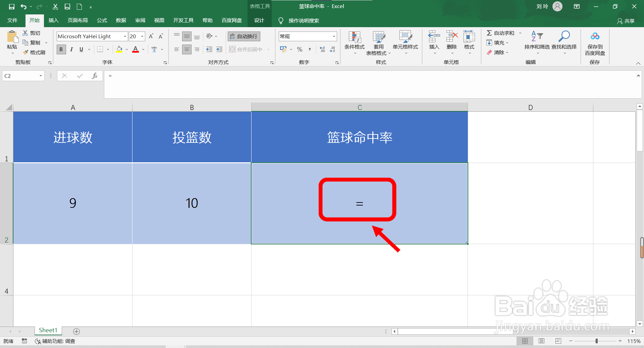
Task: Apply italic formatting
Action: click(x=71, y=49)
